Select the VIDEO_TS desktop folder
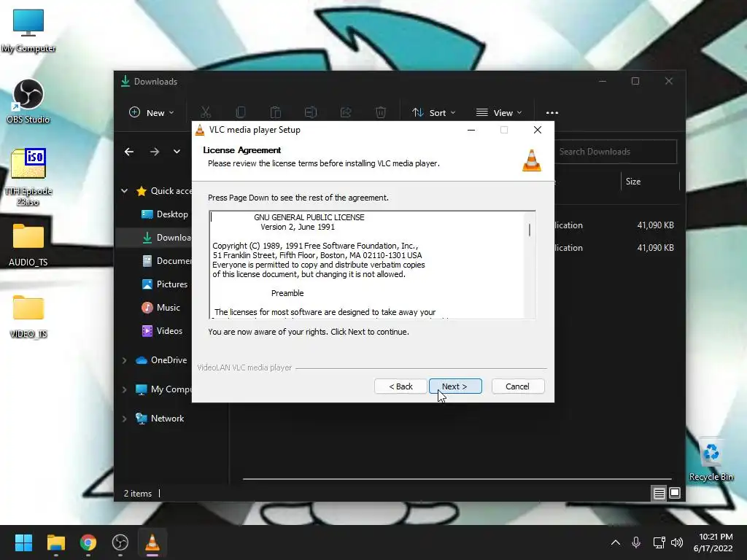The image size is (747, 560). (x=28, y=316)
